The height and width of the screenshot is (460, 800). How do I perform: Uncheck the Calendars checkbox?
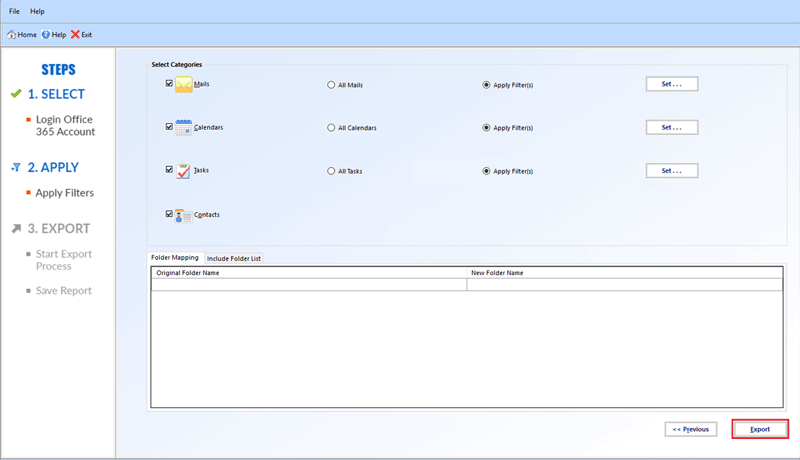170,127
